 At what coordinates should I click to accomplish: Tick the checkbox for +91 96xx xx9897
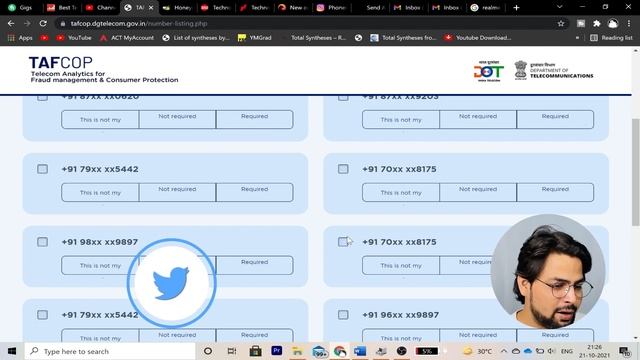[x=343, y=315]
